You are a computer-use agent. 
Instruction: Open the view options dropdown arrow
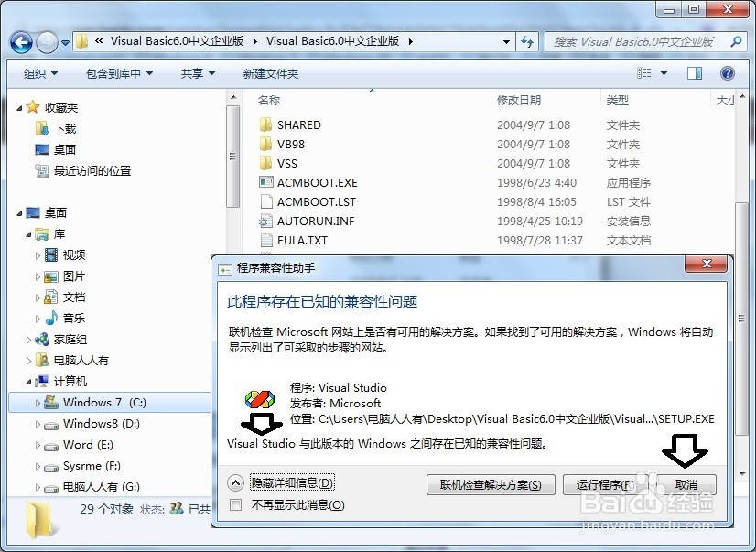tap(664, 73)
